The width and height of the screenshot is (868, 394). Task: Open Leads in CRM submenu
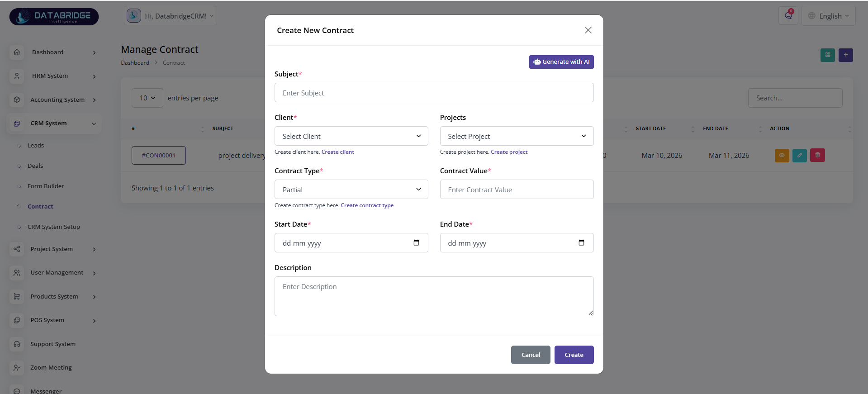pos(36,145)
